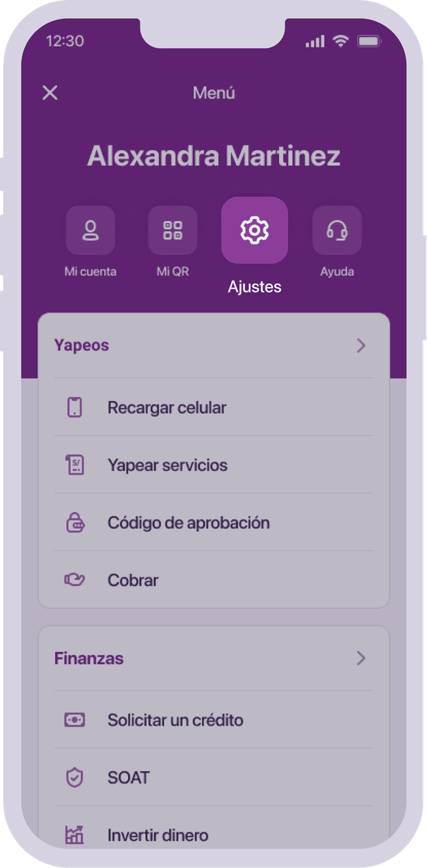Open the Ajustes gear icon
The height and width of the screenshot is (868, 427).
pos(254,230)
